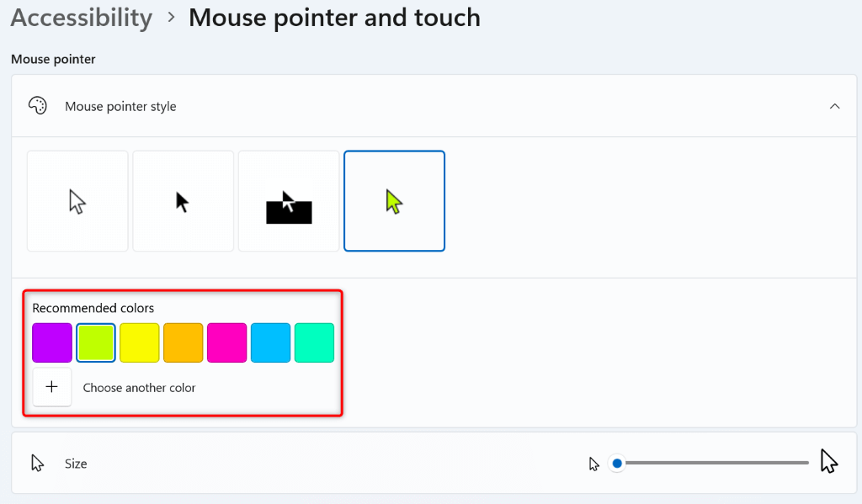Click the plus icon to choose another color
Image resolution: width=862 pixels, height=504 pixels.
click(x=52, y=386)
